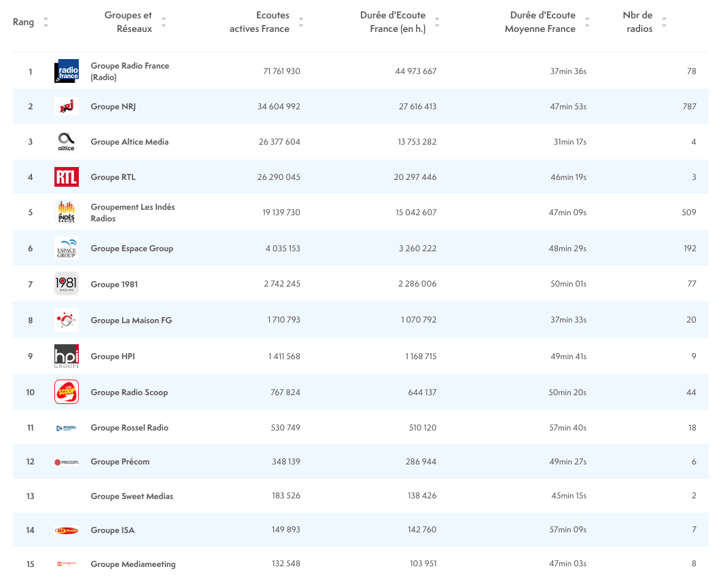Click the Espace Group logo

(67, 249)
